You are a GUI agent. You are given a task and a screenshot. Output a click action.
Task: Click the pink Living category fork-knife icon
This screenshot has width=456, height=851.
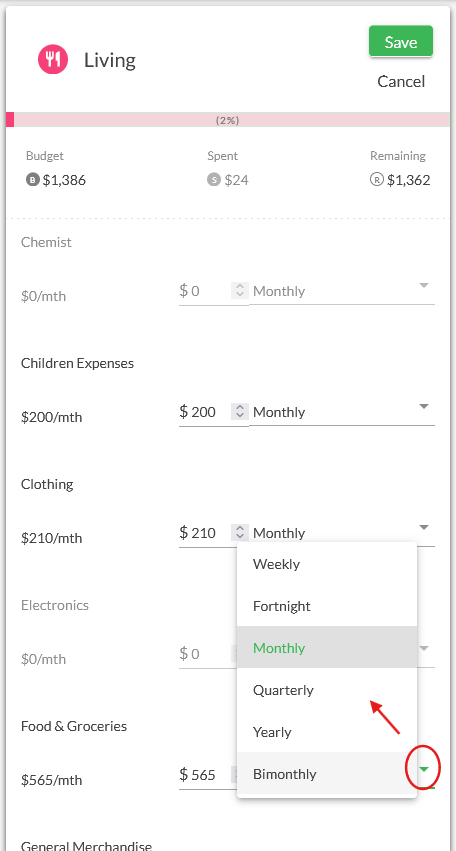[x=53, y=59]
